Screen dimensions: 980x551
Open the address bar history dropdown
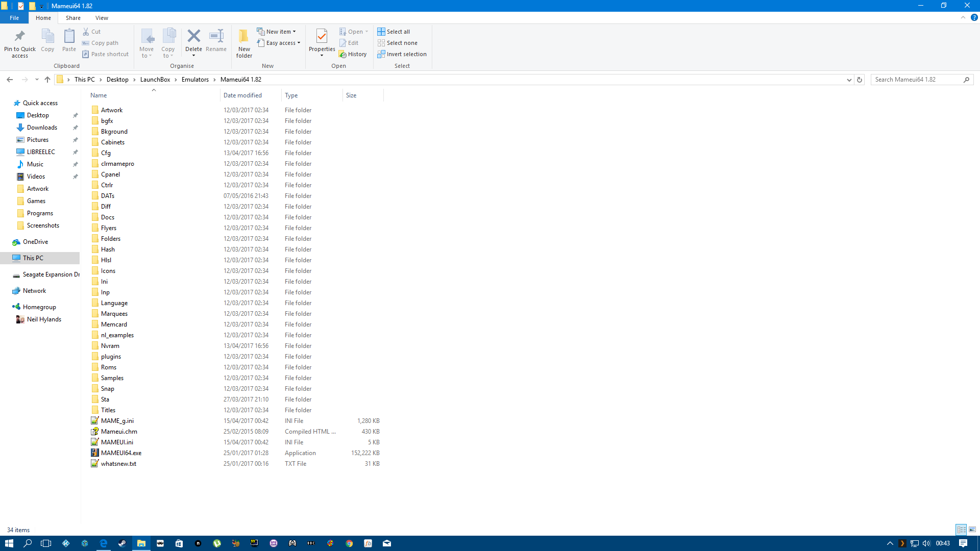(849, 80)
